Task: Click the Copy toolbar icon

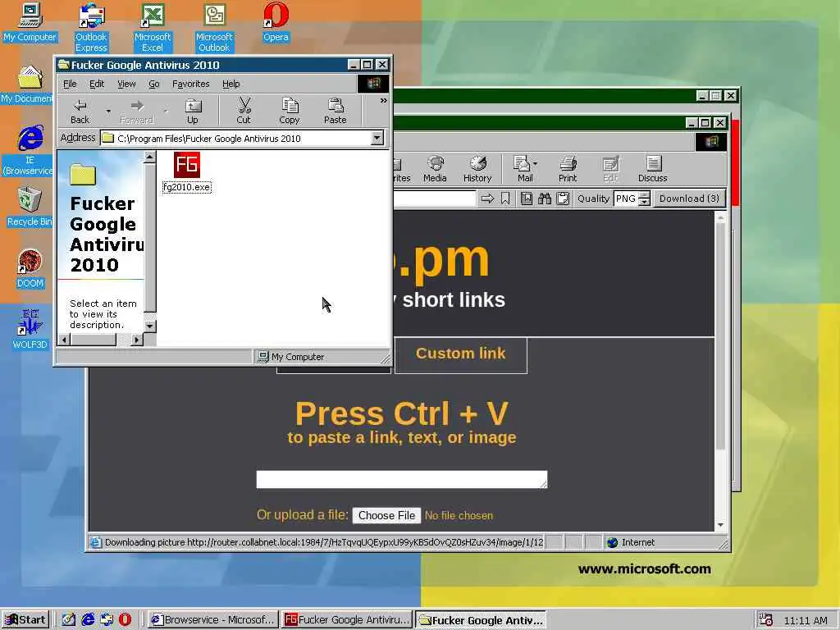Action: point(290,112)
